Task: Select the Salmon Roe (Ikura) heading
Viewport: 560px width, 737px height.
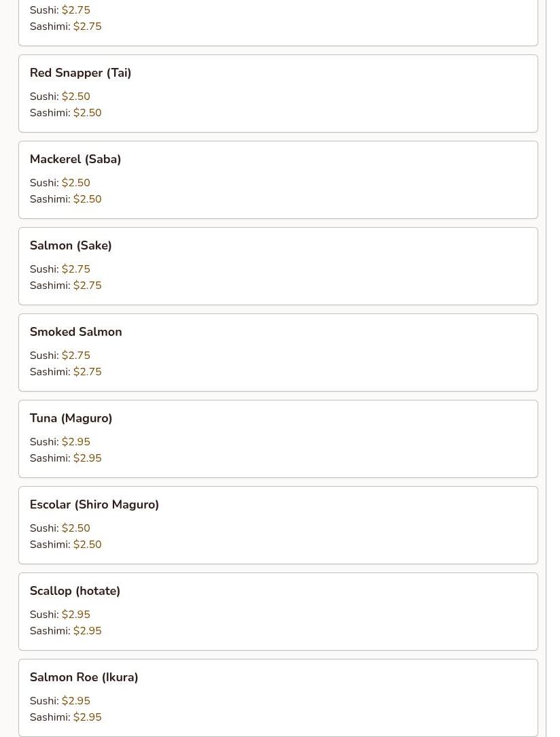Action: click(84, 677)
